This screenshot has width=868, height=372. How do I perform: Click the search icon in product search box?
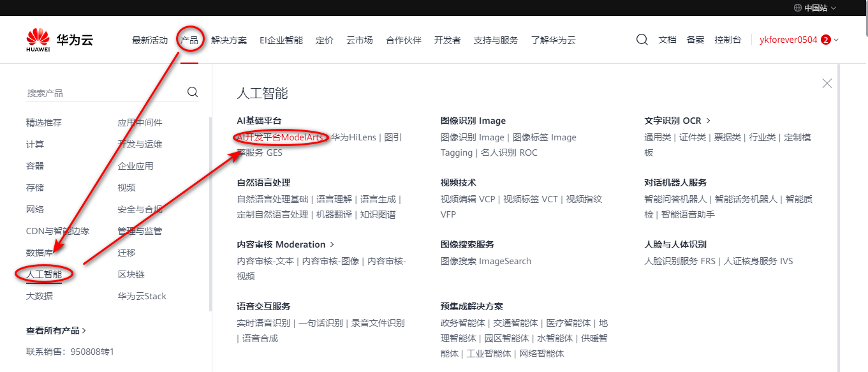point(193,93)
